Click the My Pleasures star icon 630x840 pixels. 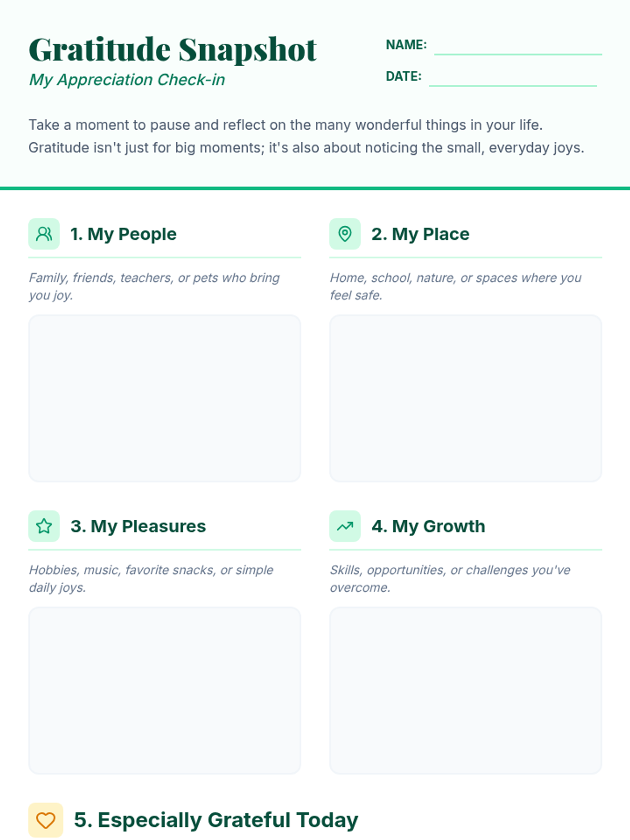(44, 526)
